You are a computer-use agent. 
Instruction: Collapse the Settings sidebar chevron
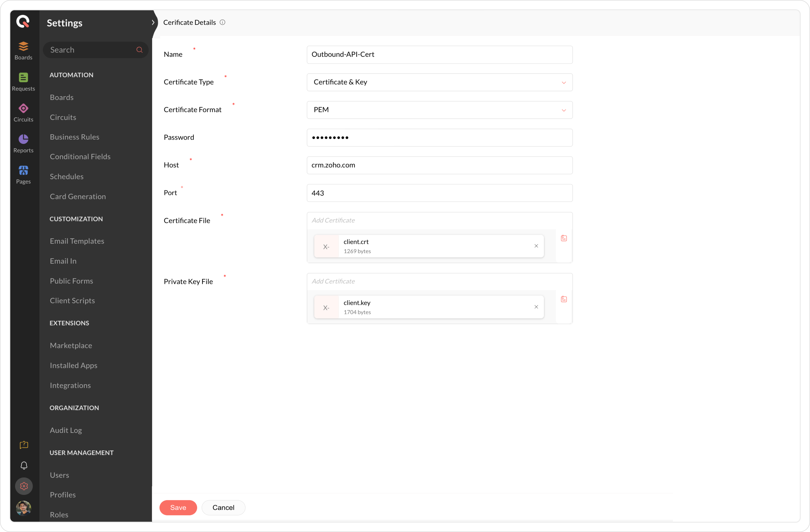click(x=153, y=22)
